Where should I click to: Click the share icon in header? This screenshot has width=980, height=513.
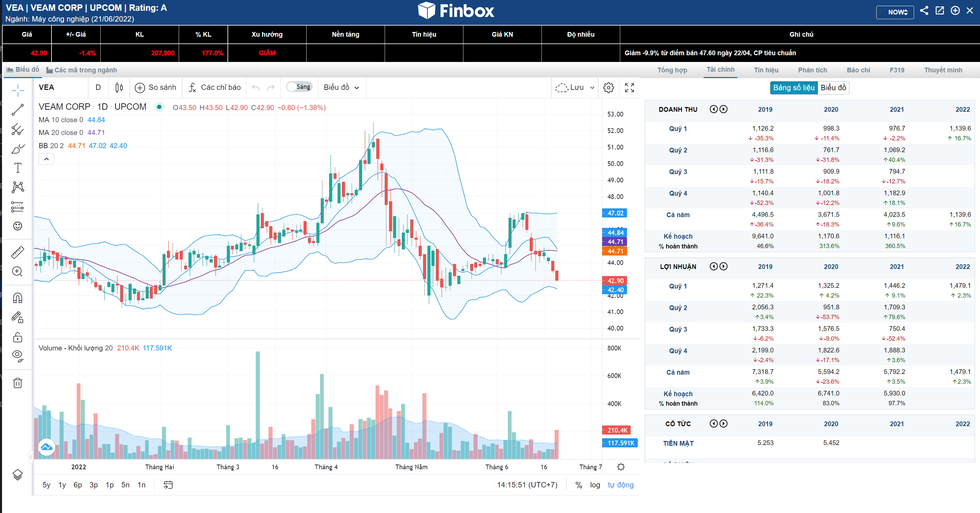coord(924,11)
